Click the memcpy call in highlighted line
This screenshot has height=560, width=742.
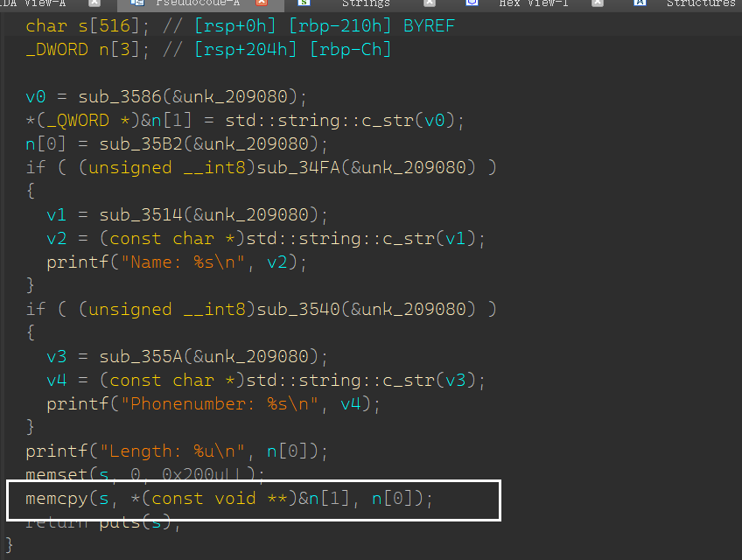click(x=52, y=499)
